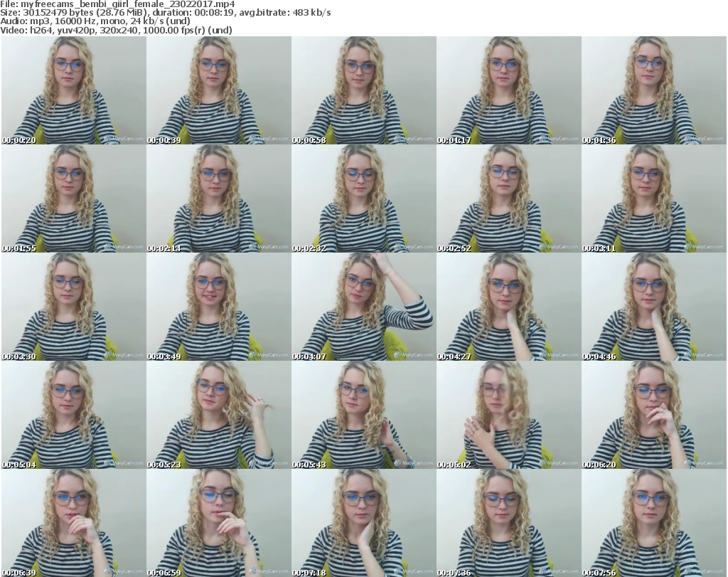This screenshot has width=728, height=577.
Task: Select the thumbnail frame at 00:07:56
Action: tap(654, 523)
